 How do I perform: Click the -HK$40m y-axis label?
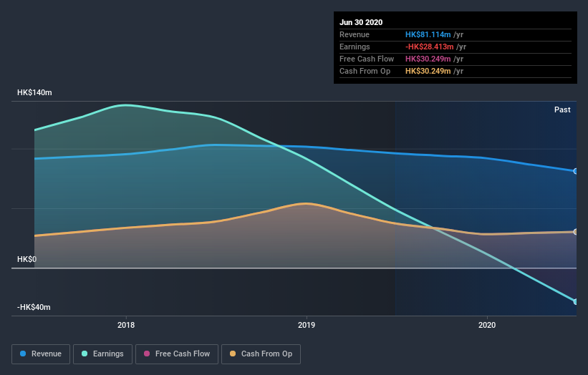click(x=34, y=307)
